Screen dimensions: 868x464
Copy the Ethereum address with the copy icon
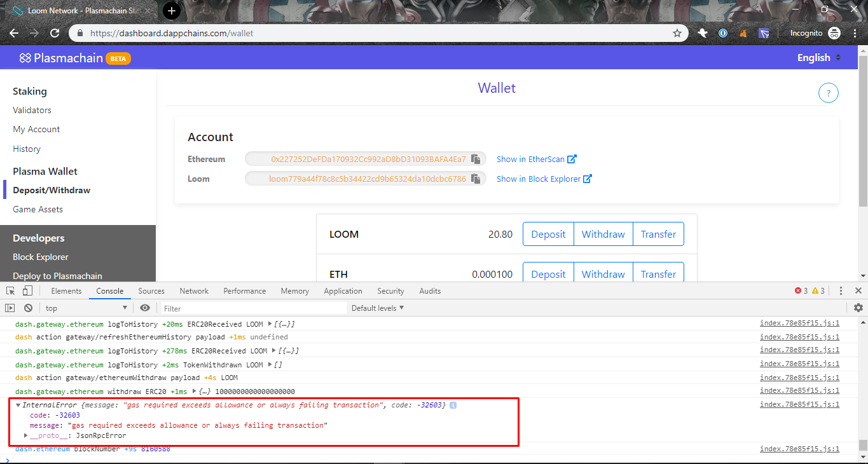[x=476, y=159]
